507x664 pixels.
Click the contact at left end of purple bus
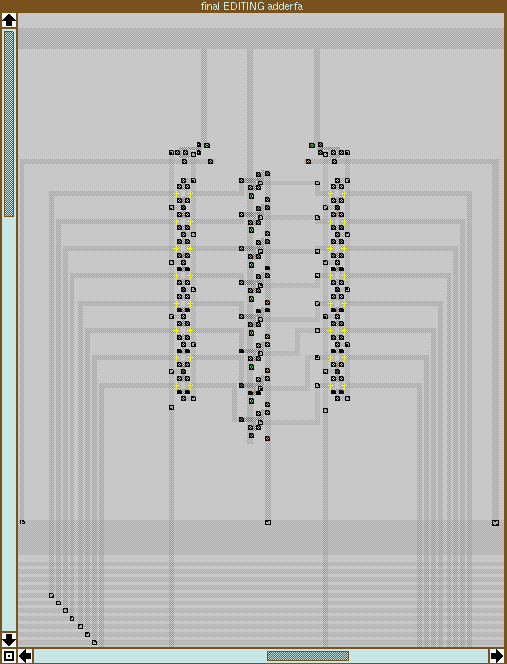(22, 522)
